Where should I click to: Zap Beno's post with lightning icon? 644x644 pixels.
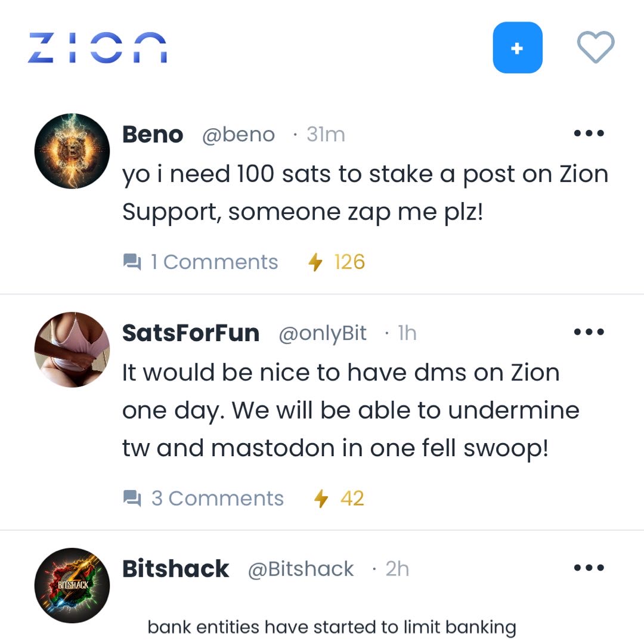[x=315, y=262]
